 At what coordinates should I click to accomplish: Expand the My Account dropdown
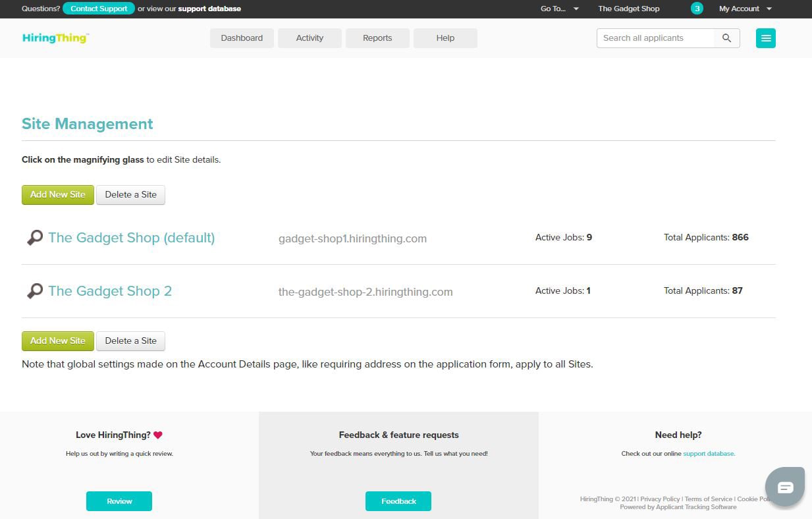745,9
